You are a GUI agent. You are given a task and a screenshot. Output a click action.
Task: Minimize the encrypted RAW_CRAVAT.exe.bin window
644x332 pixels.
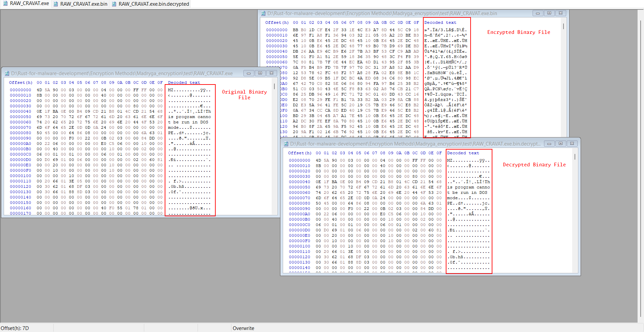point(538,13)
